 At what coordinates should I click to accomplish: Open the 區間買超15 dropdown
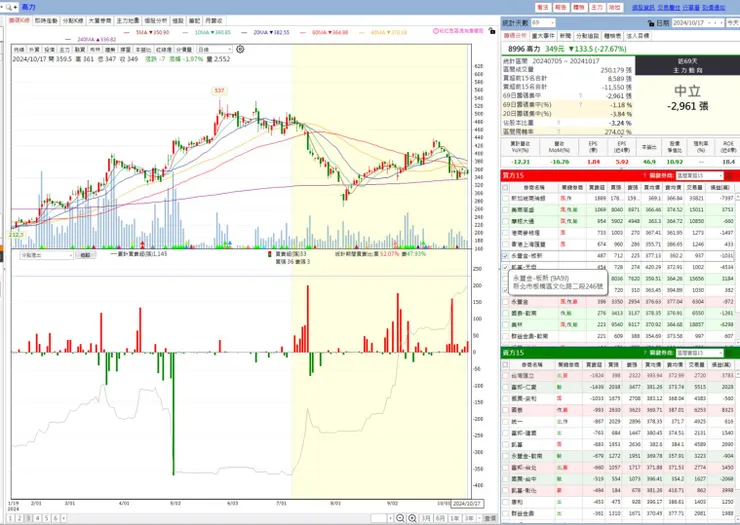[699, 176]
